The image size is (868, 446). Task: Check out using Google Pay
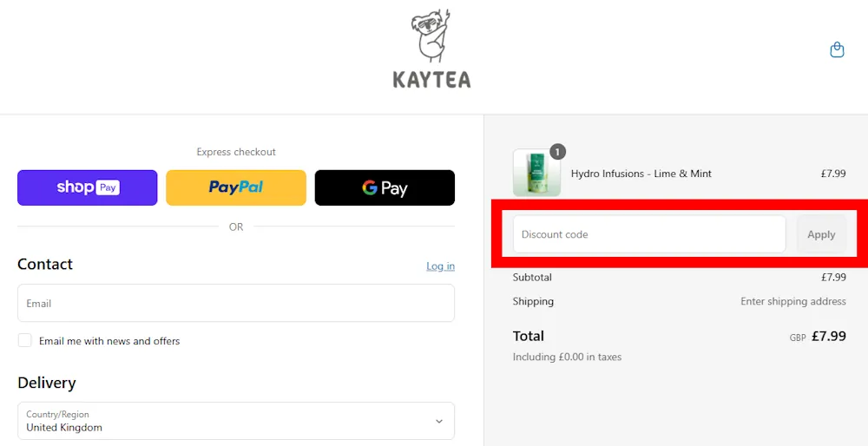[385, 187]
